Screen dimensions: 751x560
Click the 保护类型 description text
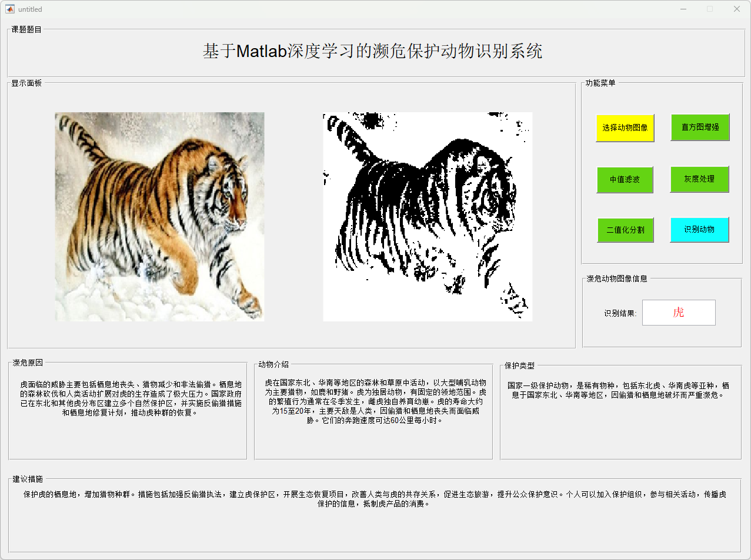coord(618,390)
